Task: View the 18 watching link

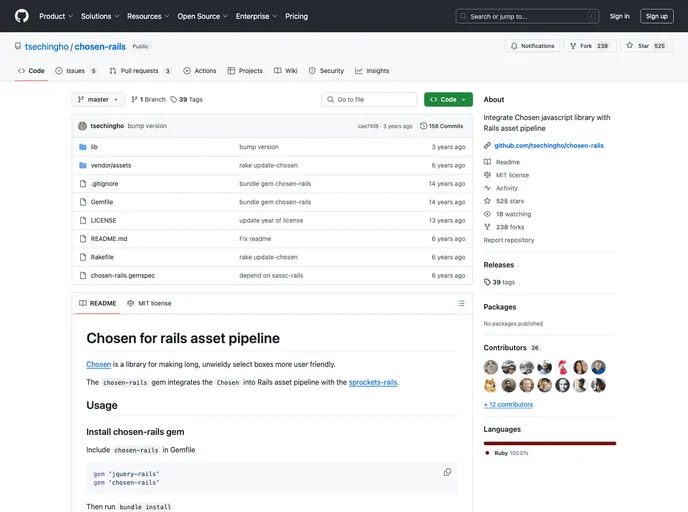Action: coord(513,215)
